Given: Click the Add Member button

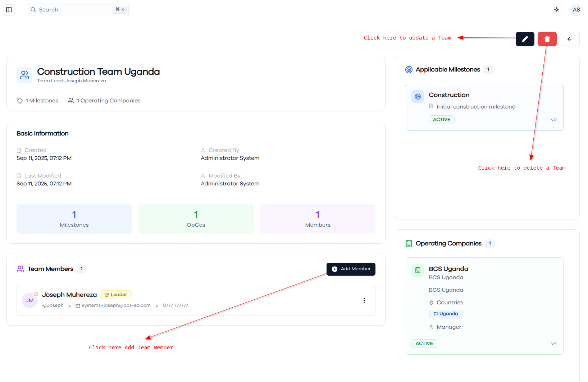Looking at the screenshot, I should [x=351, y=269].
